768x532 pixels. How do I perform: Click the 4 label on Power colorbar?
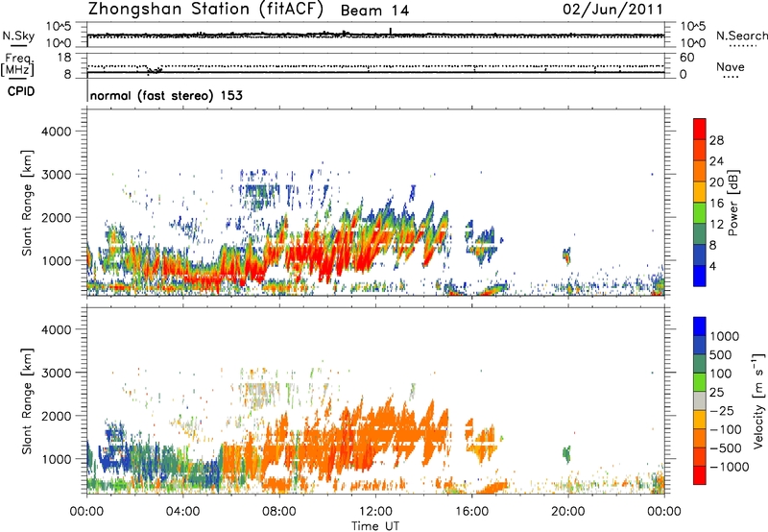pyautogui.click(x=713, y=266)
